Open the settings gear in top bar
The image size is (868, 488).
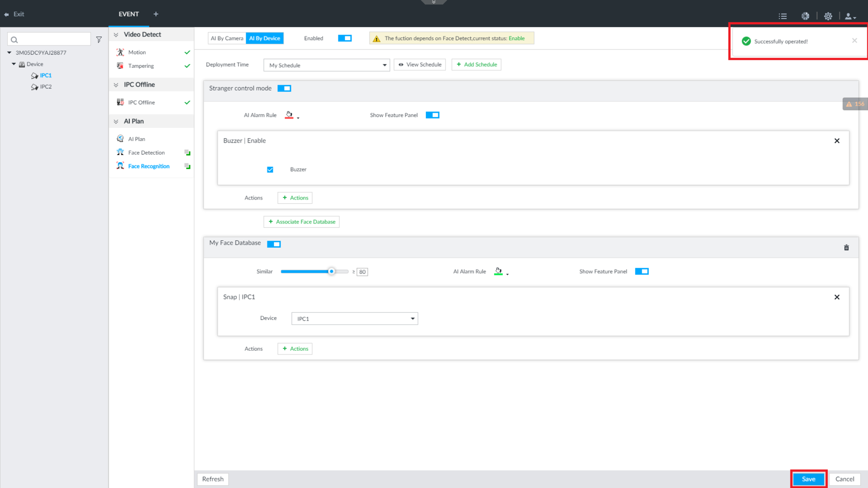[x=828, y=16]
